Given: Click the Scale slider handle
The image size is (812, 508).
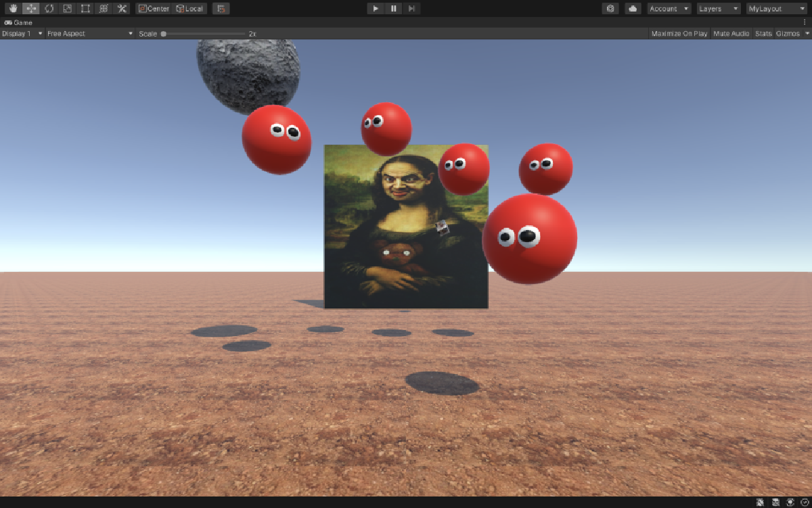Looking at the screenshot, I should (x=164, y=33).
